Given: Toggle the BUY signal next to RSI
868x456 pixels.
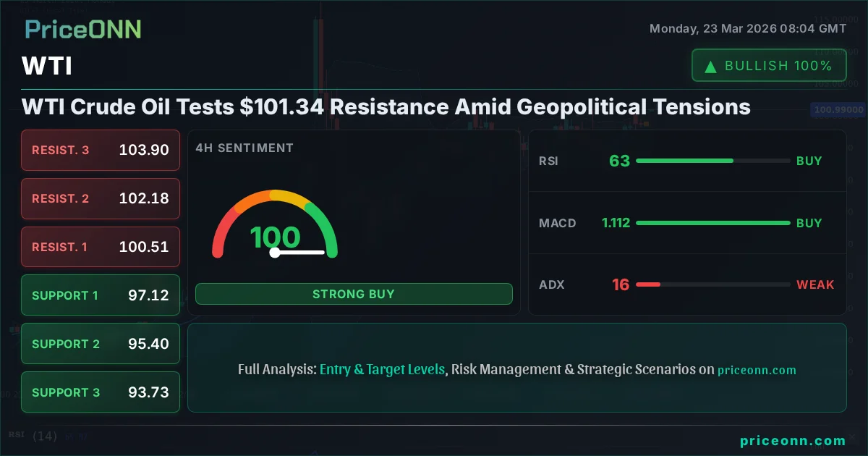Looking at the screenshot, I should pos(809,161).
